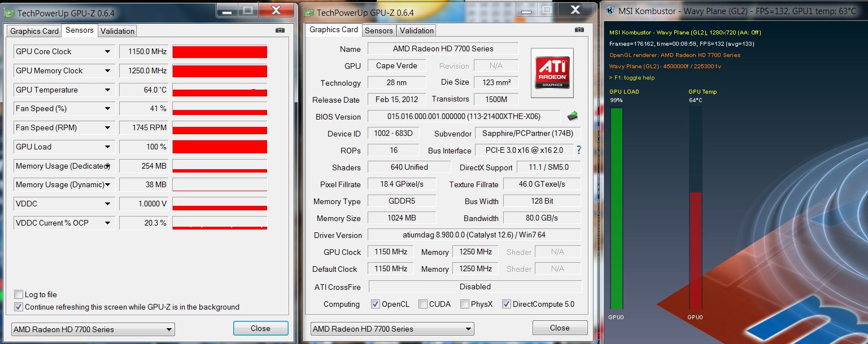Select Sensors tab in left GPU-Z window
Viewport: 868px width, 344px height.
[80, 30]
